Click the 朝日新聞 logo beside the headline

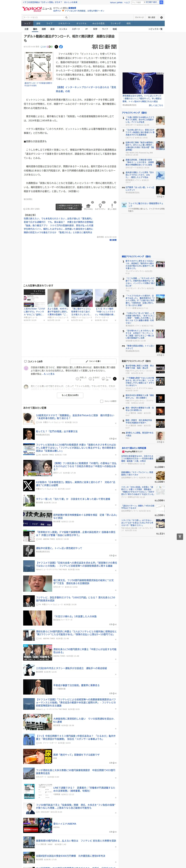pos(104,47)
